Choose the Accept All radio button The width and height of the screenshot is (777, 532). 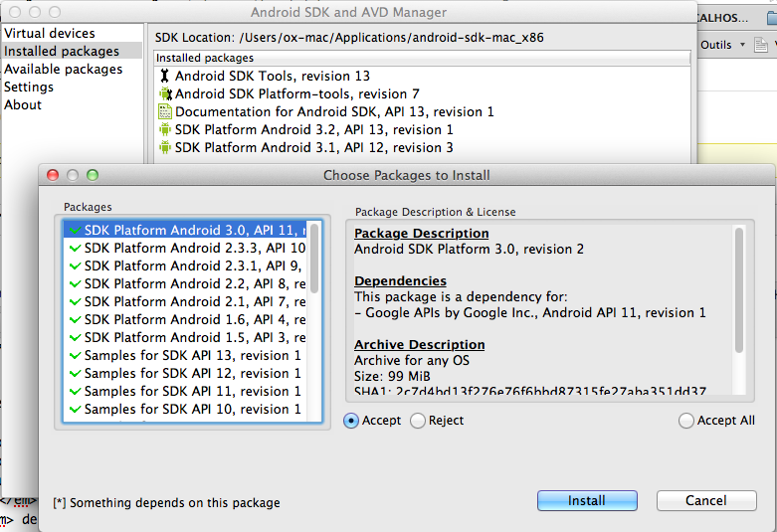686,421
